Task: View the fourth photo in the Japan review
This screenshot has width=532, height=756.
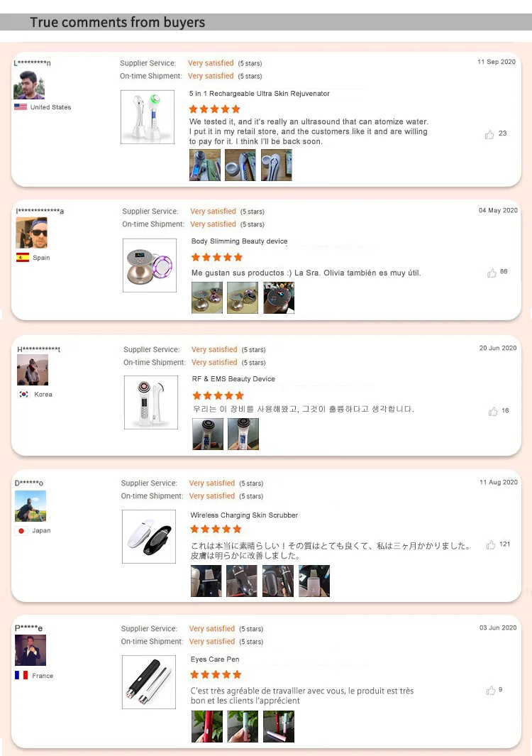Action: tap(314, 581)
